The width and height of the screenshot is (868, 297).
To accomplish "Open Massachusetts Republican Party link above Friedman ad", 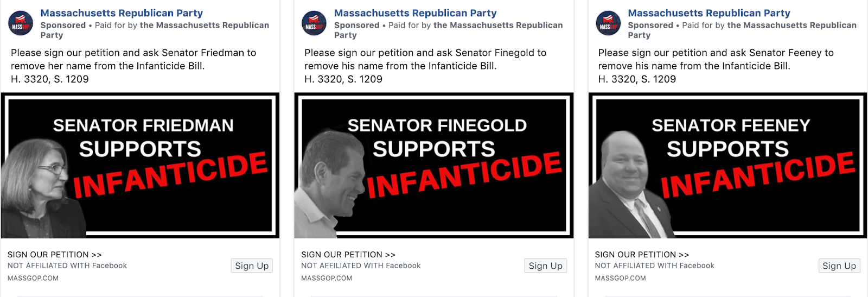I will coord(122,13).
